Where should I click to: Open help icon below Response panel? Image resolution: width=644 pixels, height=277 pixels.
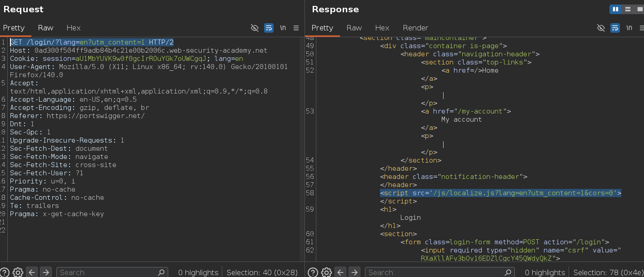[313, 272]
